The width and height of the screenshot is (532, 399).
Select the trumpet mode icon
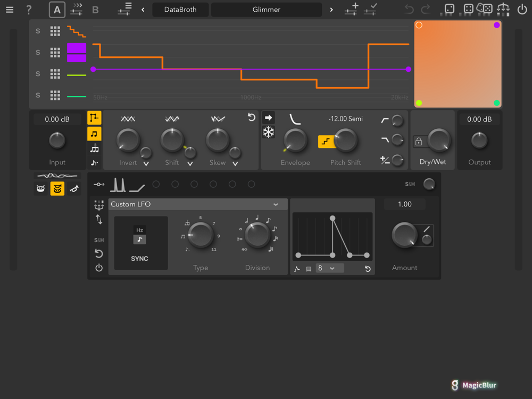tap(74, 189)
